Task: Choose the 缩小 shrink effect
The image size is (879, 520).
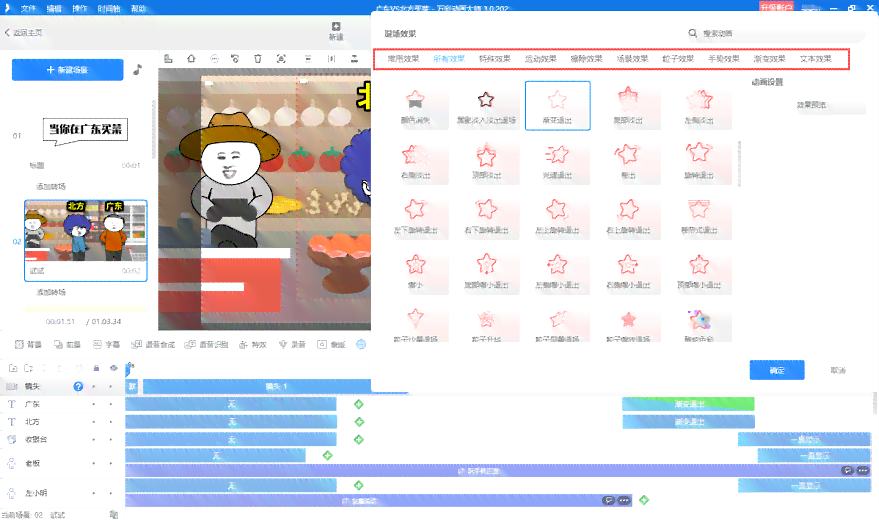Action: (x=415, y=271)
